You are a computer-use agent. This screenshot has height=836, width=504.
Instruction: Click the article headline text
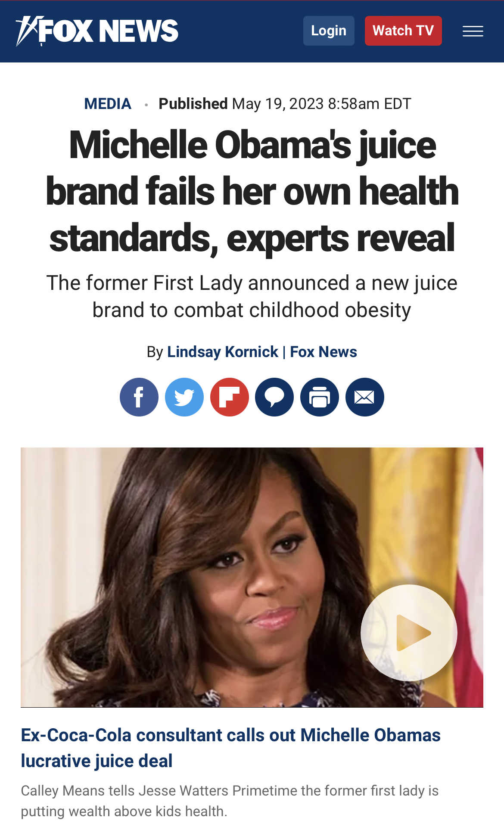[252, 191]
